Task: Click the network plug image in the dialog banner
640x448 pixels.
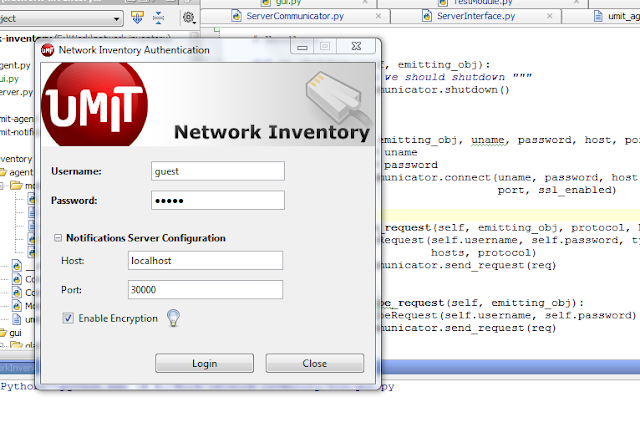Action: click(339, 98)
